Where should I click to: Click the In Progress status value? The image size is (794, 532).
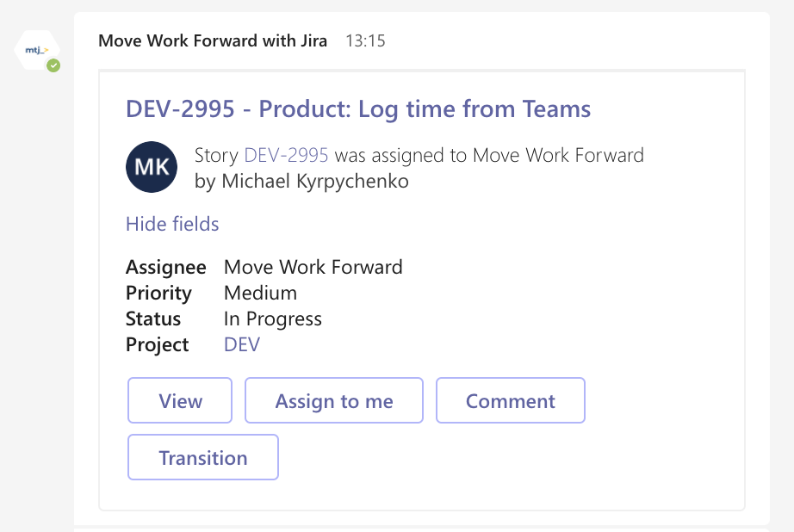[272, 319]
